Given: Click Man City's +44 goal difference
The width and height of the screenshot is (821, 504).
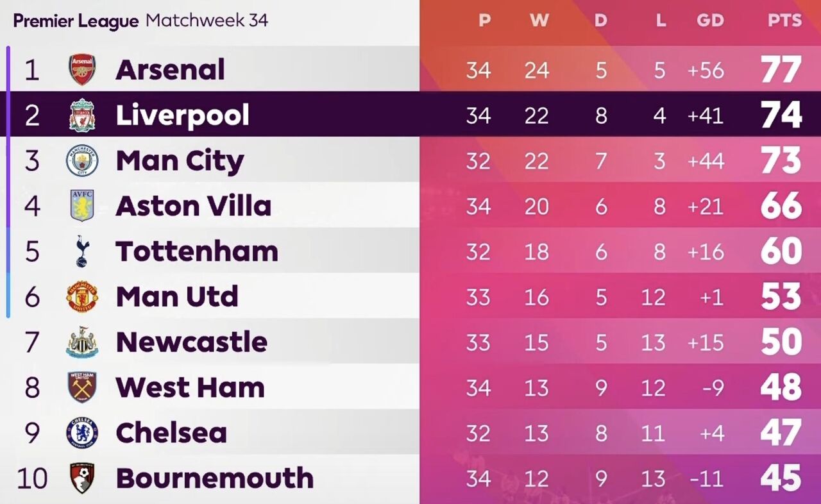Looking at the screenshot, I should [706, 161].
